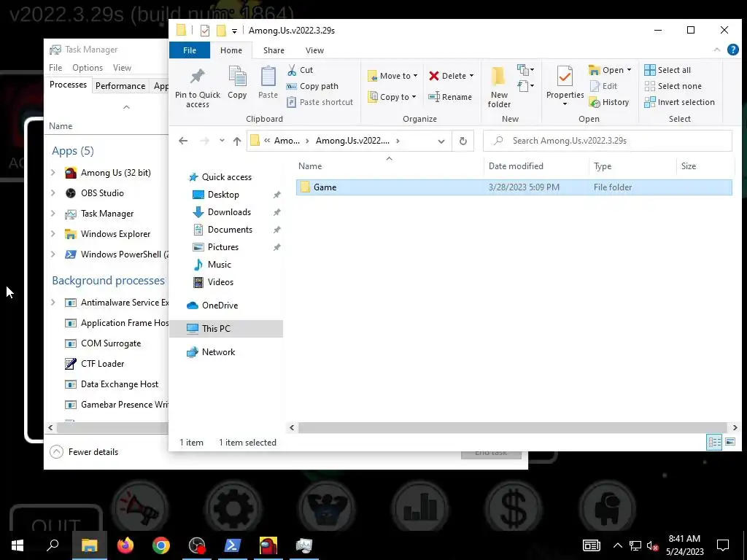Expand OBS Studio process in Task Manager
747x560 pixels.
click(53, 192)
